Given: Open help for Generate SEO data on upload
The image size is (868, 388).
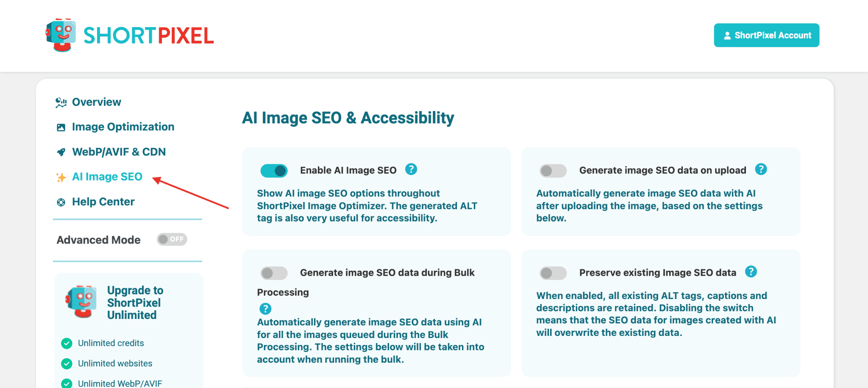Looking at the screenshot, I should 761,169.
